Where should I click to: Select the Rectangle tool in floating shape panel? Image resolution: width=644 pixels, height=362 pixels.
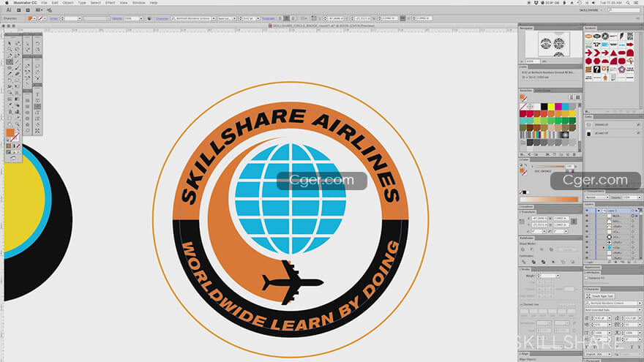pos(27,101)
